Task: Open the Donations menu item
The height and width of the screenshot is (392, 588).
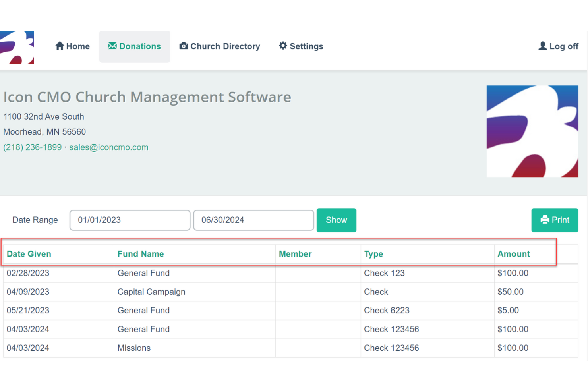Action: tap(135, 46)
